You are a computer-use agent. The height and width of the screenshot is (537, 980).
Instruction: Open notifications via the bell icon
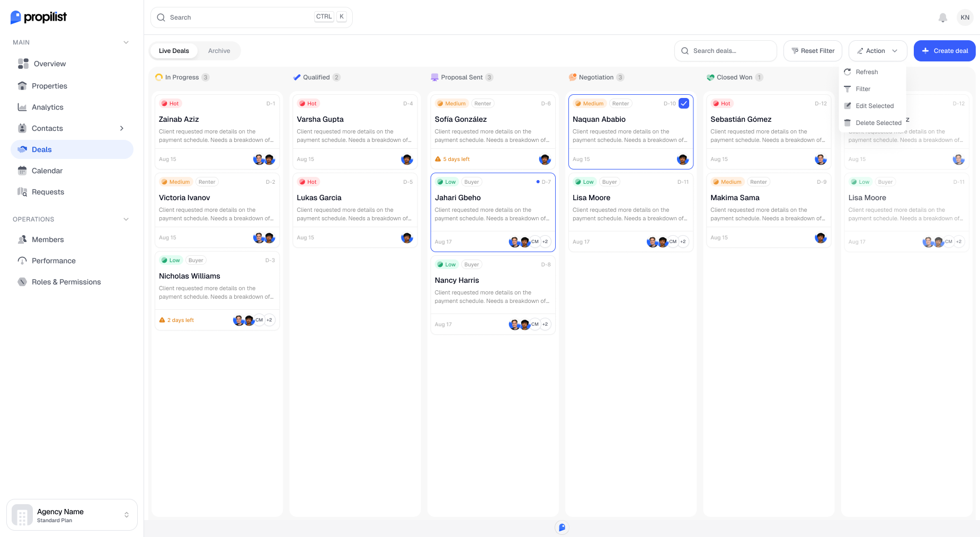[x=943, y=17]
